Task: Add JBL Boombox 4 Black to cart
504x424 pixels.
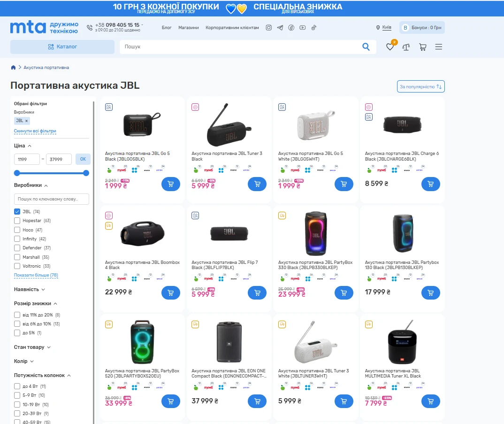Action: [x=171, y=293]
